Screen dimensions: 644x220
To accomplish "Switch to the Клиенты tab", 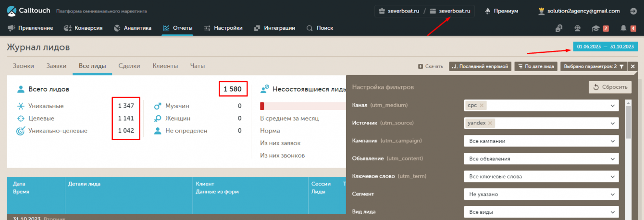I will tap(165, 66).
